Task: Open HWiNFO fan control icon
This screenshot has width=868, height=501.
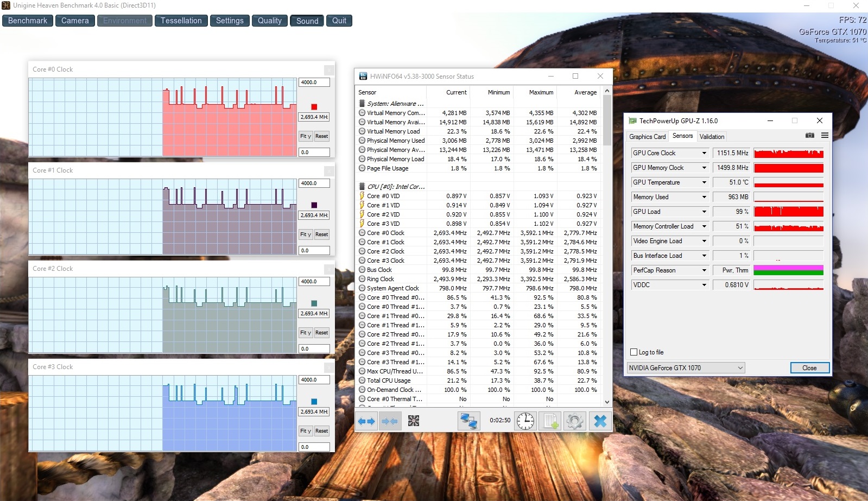Action: [414, 421]
